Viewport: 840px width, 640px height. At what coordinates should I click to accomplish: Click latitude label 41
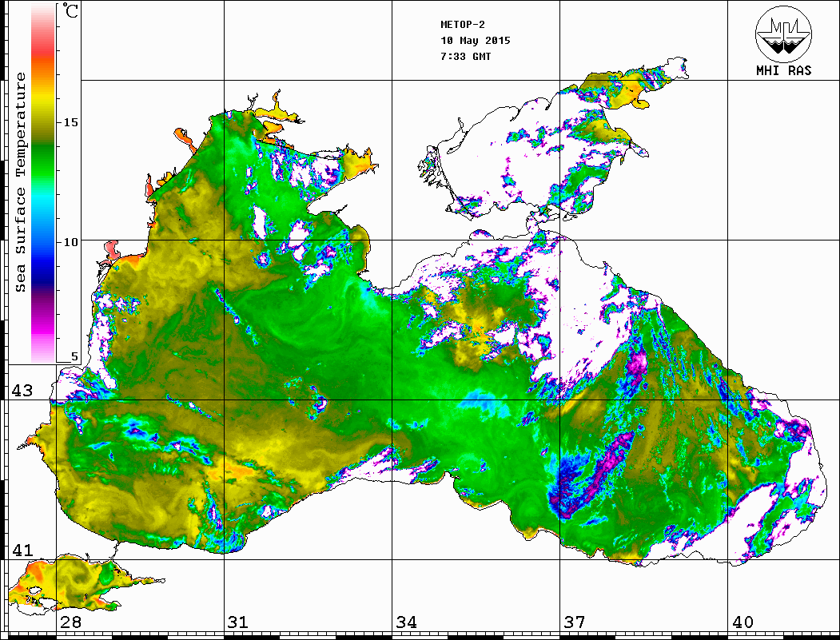click(x=22, y=551)
